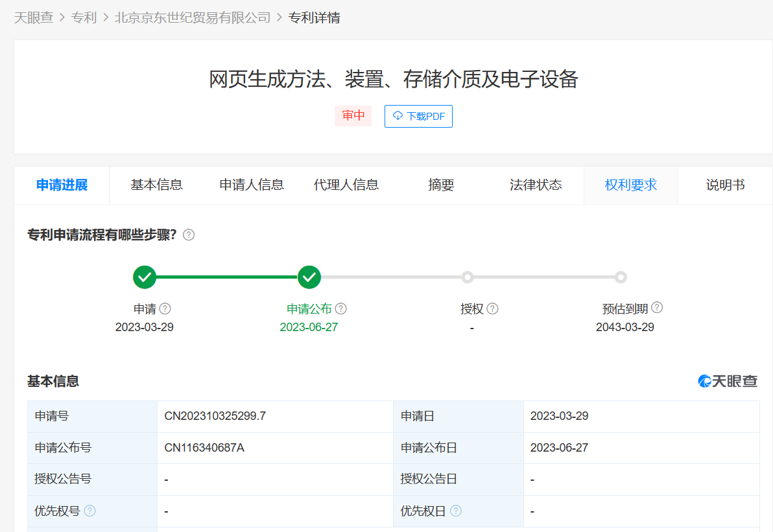Click the patent title 网页生成方法、装置、存储介质及电子设备
Screen dimensions: 773x532
pos(393,79)
